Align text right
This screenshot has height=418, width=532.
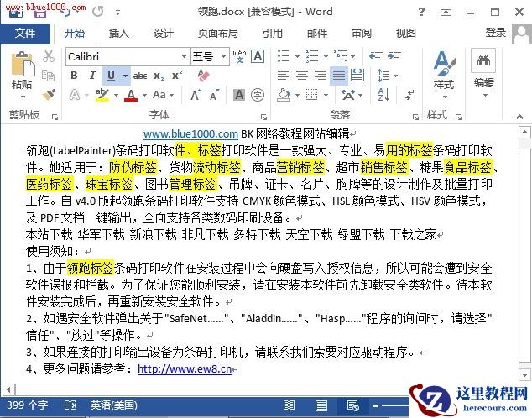pos(321,76)
